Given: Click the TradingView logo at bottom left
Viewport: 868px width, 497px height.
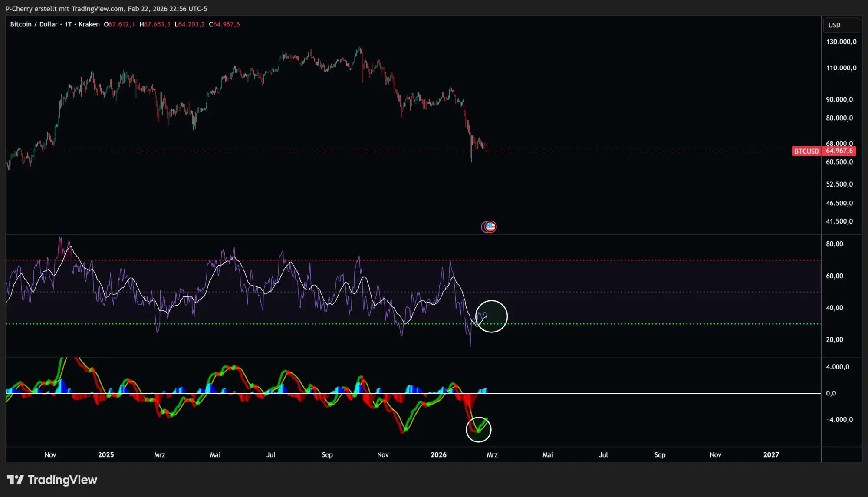Looking at the screenshot, I should (x=52, y=480).
